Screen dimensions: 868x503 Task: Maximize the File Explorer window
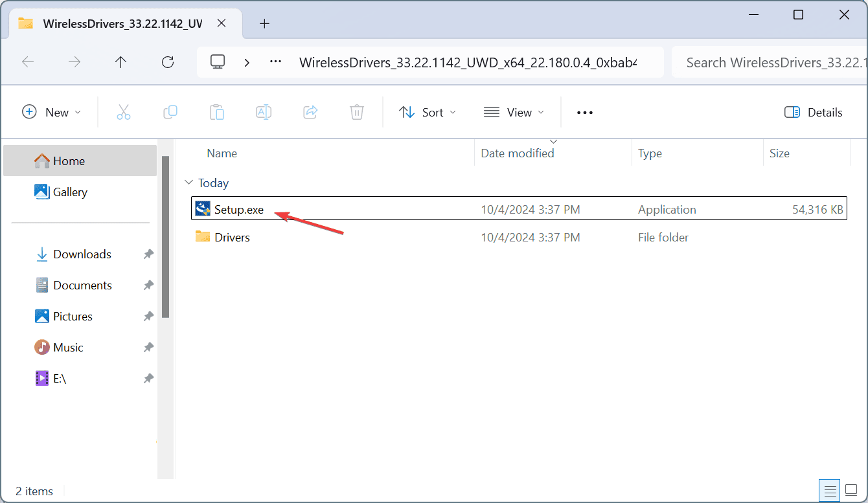pyautogui.click(x=798, y=15)
